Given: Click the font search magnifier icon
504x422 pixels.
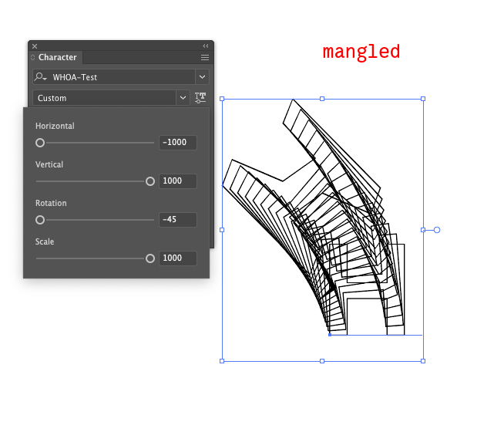Looking at the screenshot, I should click(x=41, y=77).
